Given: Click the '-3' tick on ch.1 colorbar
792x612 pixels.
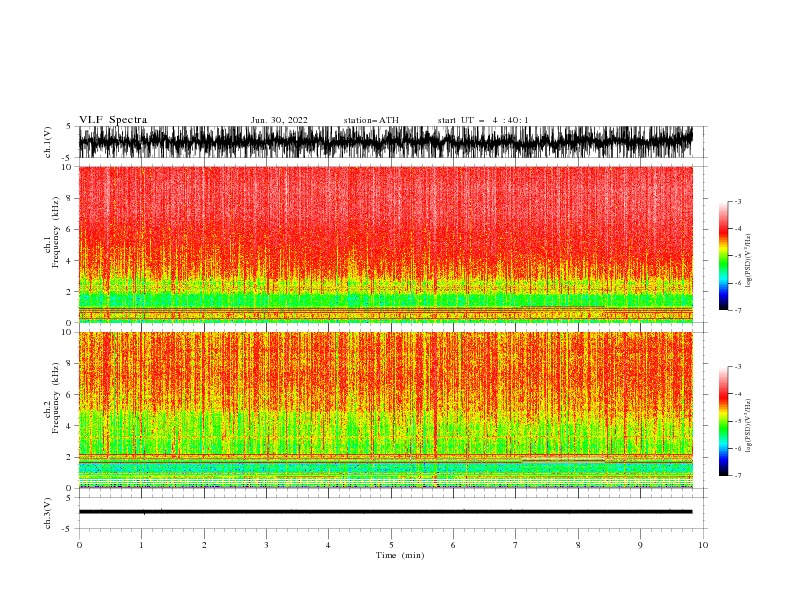Looking at the screenshot, I should pyautogui.click(x=737, y=201).
